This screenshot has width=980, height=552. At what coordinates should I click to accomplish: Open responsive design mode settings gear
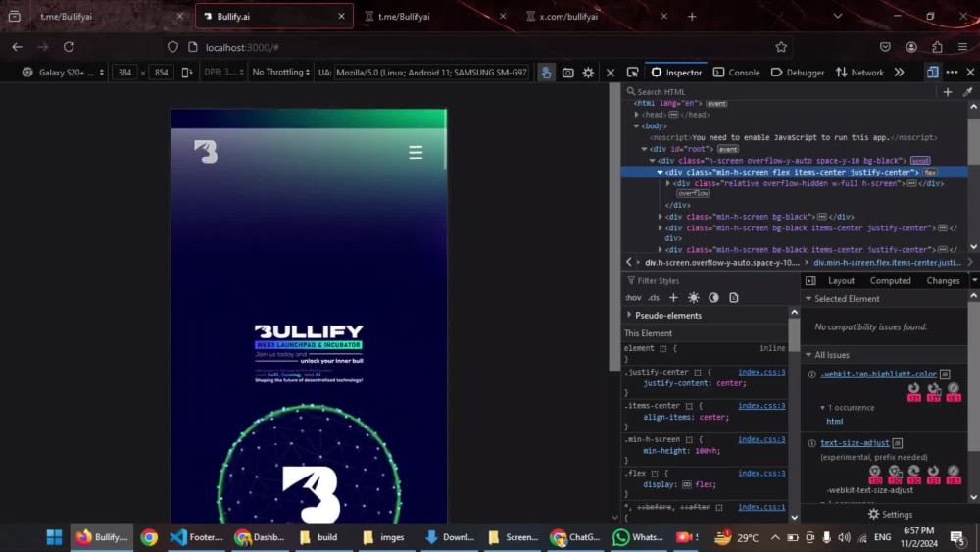pyautogui.click(x=588, y=73)
